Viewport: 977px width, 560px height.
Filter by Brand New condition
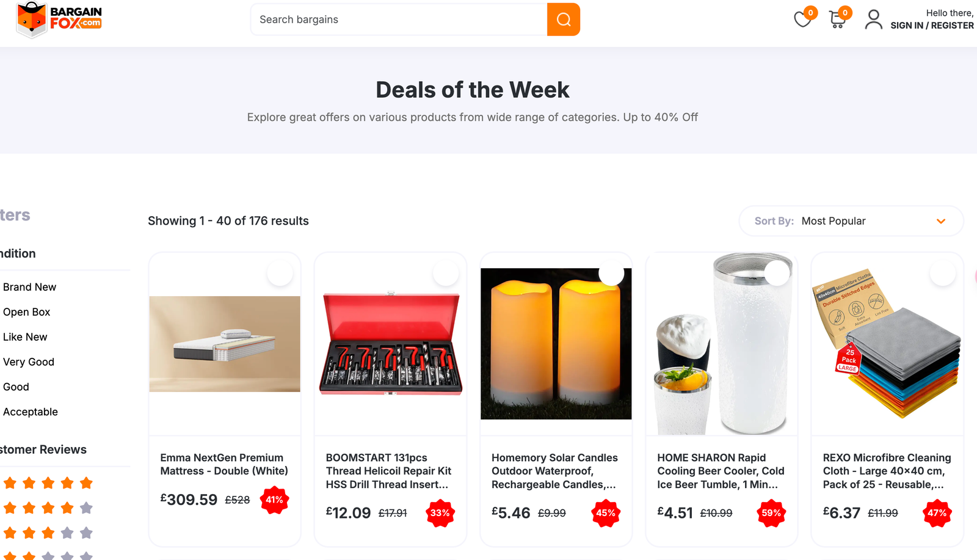29,287
